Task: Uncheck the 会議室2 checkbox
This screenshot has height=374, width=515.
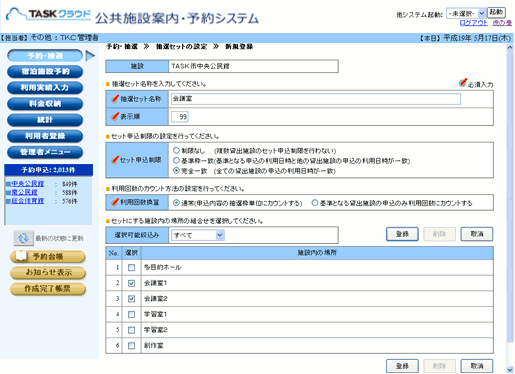Action: tap(132, 299)
